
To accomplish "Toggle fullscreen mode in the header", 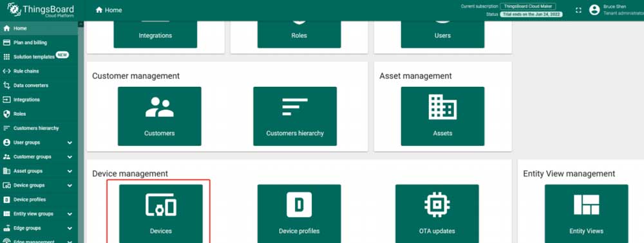I will [578, 10].
